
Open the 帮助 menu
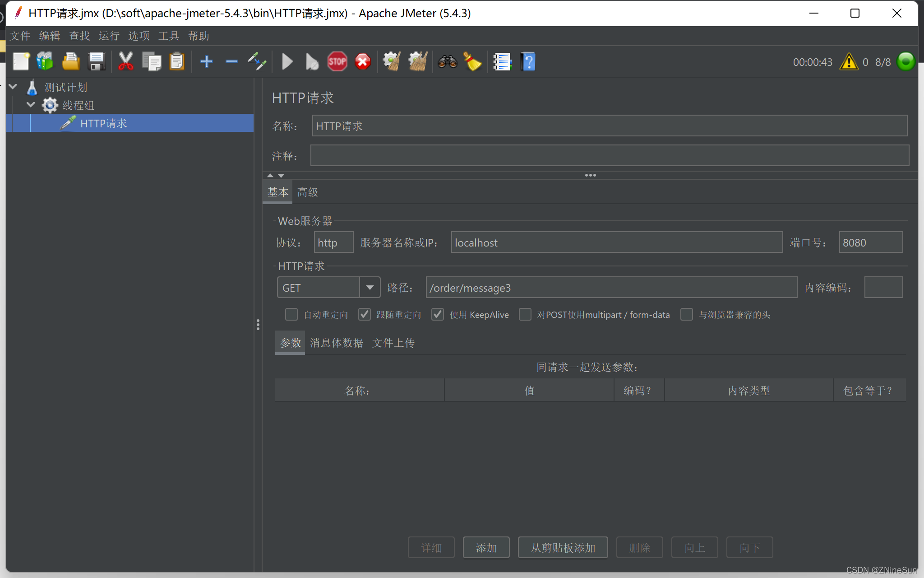(x=199, y=36)
